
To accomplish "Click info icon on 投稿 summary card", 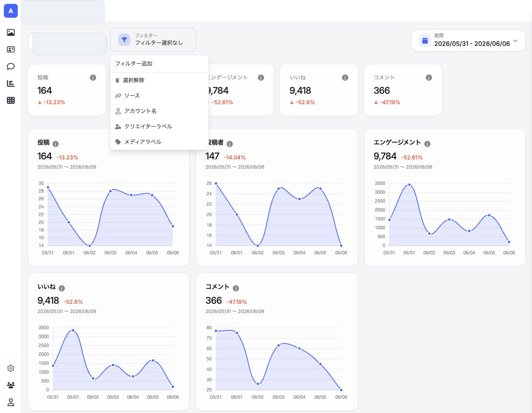I will coord(93,78).
